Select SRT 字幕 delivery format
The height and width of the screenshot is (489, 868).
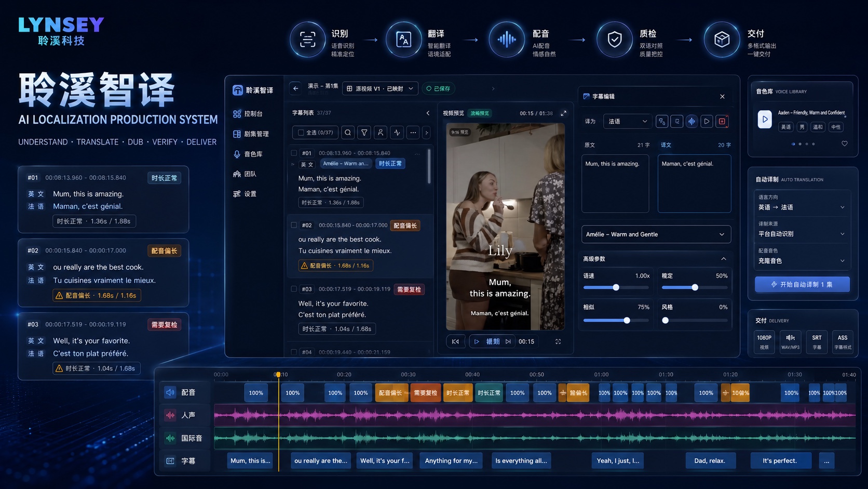point(817,342)
